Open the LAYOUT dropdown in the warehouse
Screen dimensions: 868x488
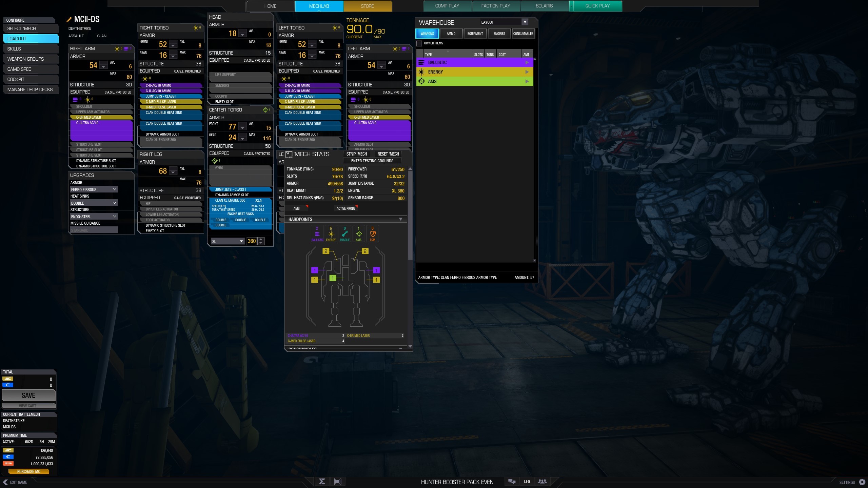[x=525, y=22]
